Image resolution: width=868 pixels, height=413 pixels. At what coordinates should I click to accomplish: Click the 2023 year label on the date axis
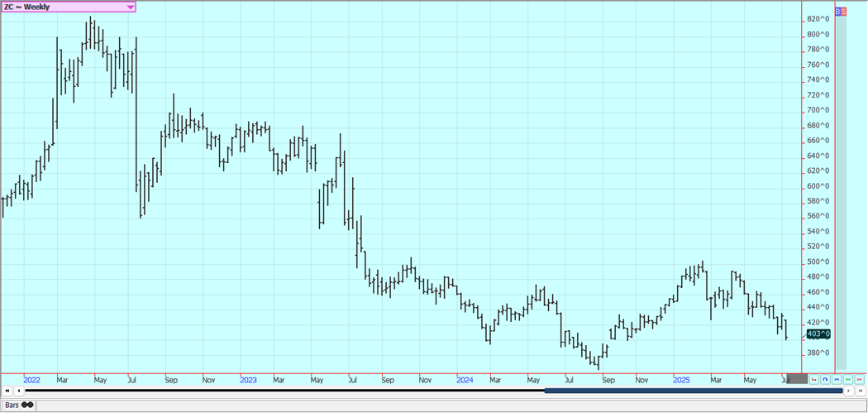point(248,380)
